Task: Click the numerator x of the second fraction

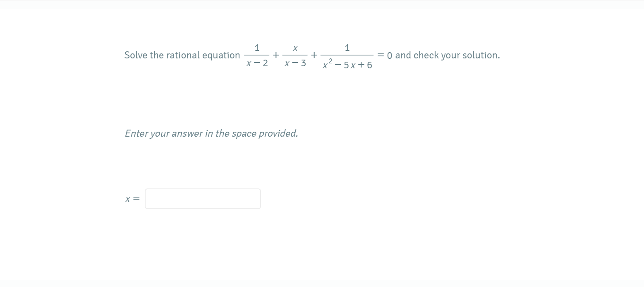Action: coord(295,48)
